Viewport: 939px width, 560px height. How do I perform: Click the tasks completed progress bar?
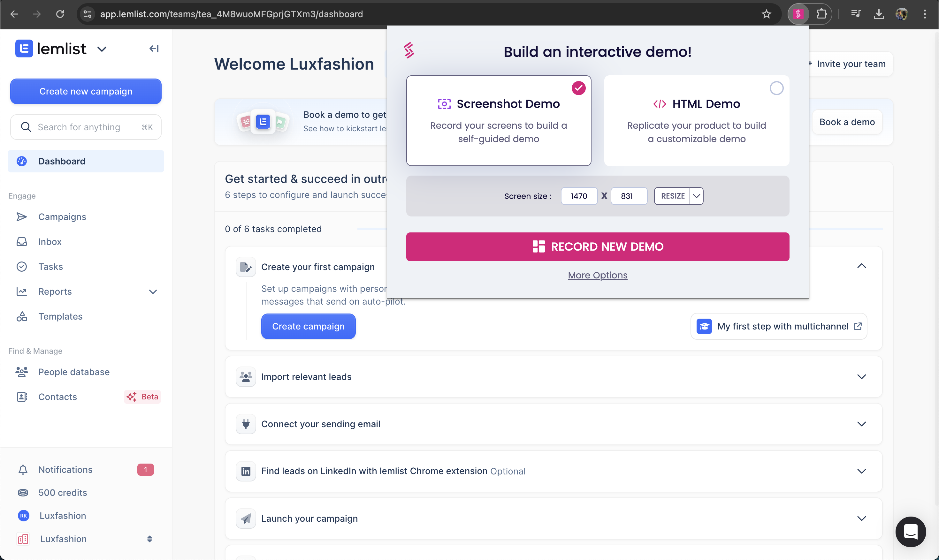click(845, 229)
